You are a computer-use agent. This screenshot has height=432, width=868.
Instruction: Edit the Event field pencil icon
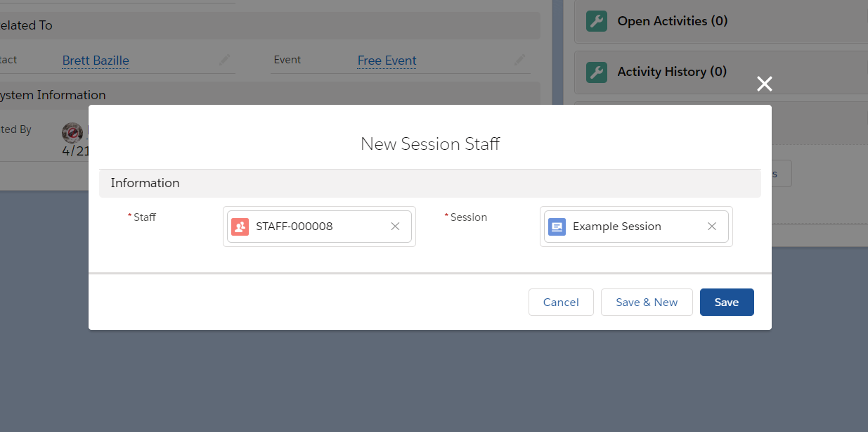(x=519, y=61)
